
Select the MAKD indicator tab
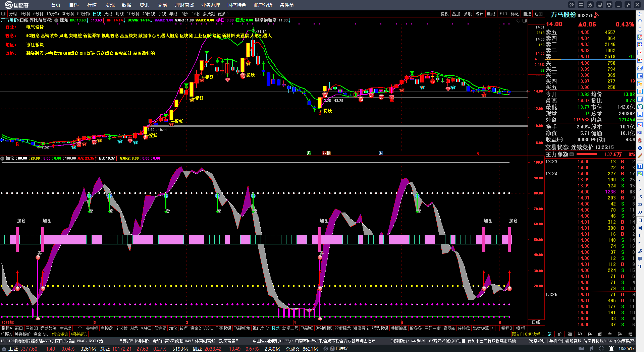pyautogui.click(x=146, y=328)
